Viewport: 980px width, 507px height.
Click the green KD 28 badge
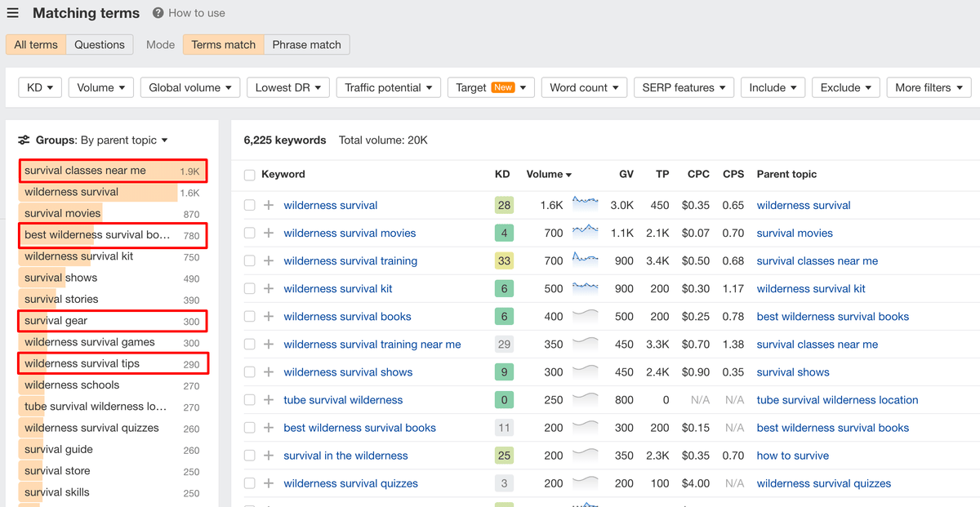click(x=504, y=206)
